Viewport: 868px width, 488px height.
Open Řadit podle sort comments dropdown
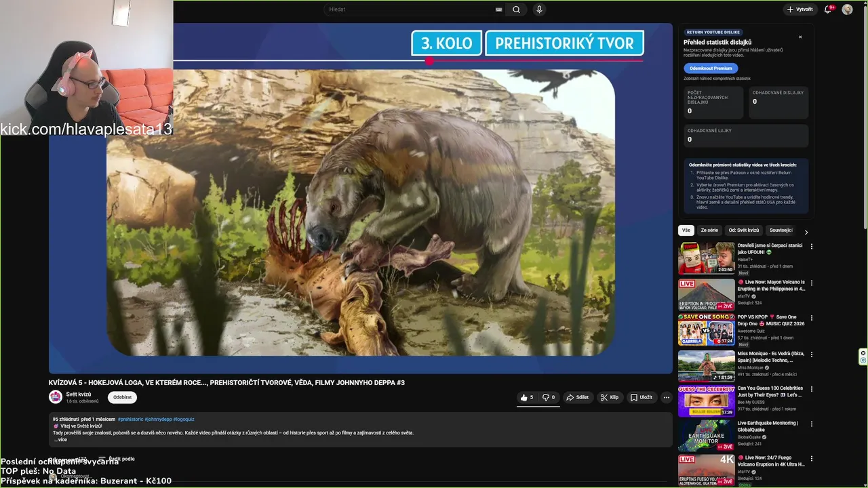coord(116,459)
